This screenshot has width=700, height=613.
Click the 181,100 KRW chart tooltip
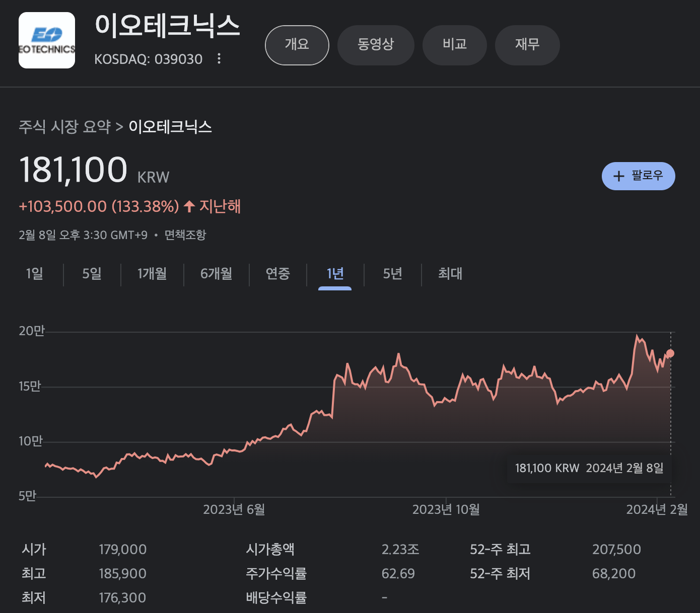click(x=589, y=469)
